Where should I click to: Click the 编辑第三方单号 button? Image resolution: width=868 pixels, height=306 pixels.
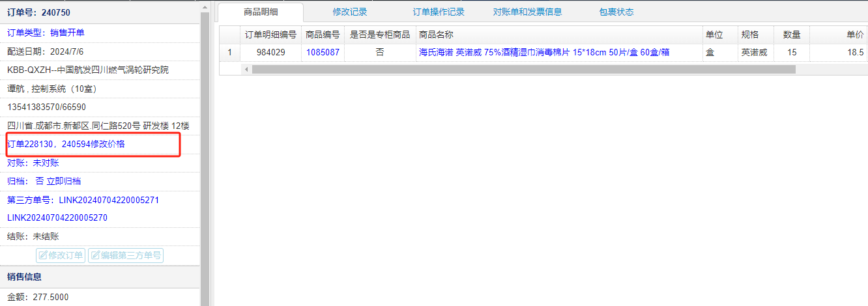126,255
